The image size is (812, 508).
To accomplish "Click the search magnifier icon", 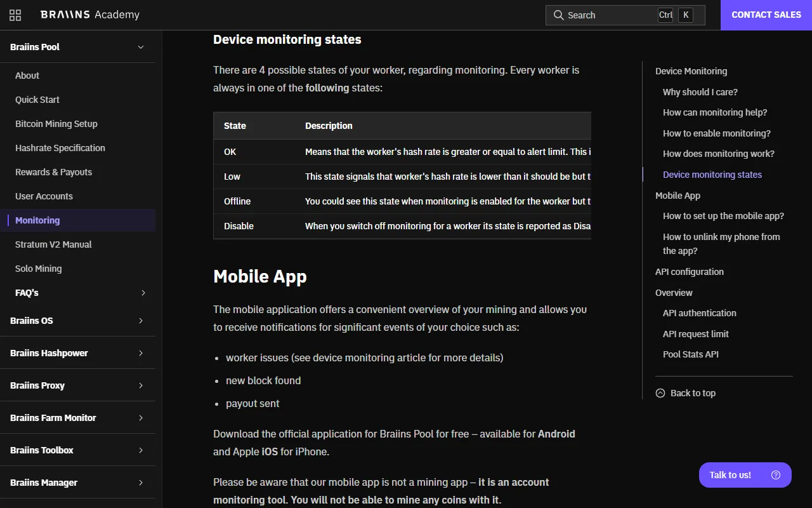I will [559, 15].
